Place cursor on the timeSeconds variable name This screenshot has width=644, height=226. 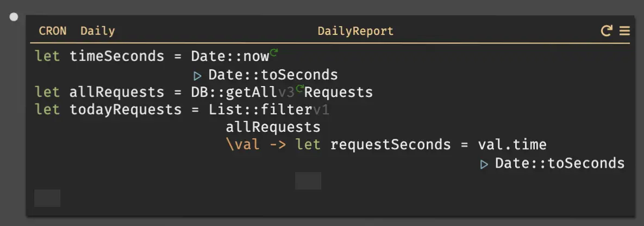[117, 56]
